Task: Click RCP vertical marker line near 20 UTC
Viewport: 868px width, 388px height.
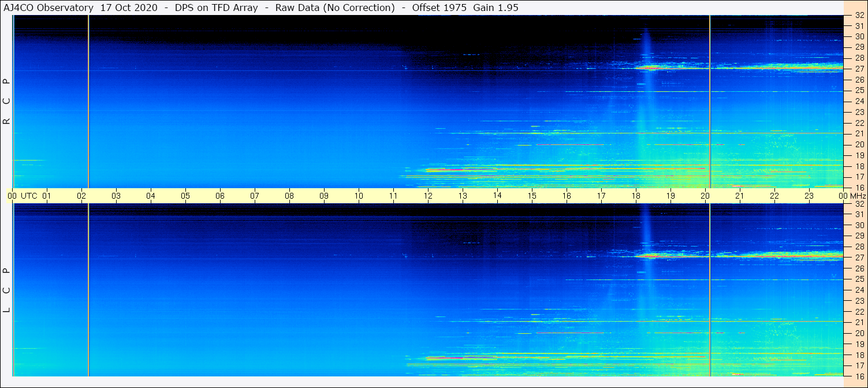Action: point(710,101)
